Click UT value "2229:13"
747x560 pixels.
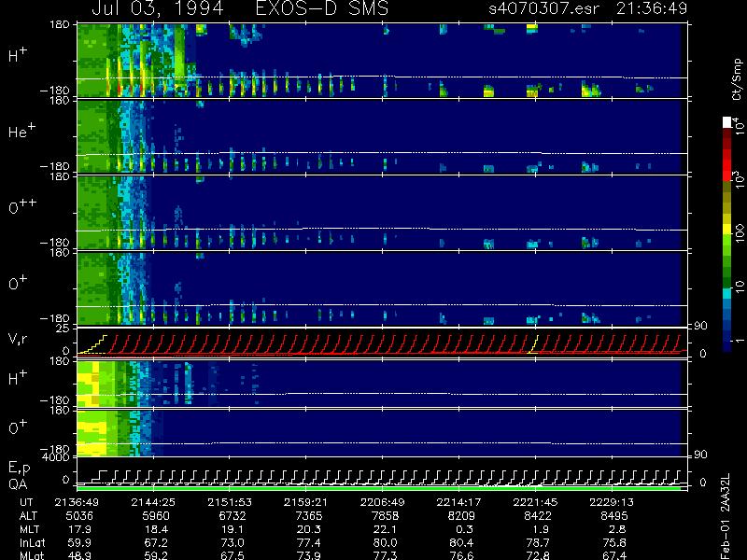click(x=612, y=502)
